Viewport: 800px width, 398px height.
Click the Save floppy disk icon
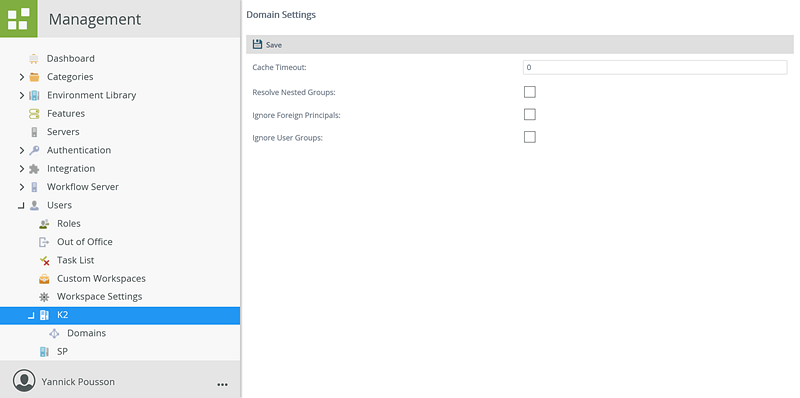(258, 44)
